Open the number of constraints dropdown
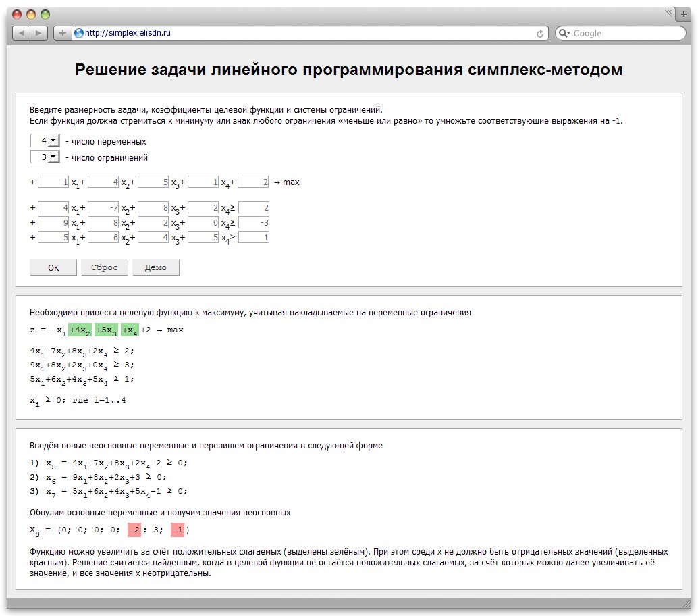This screenshot has width=698, height=616. (45, 157)
